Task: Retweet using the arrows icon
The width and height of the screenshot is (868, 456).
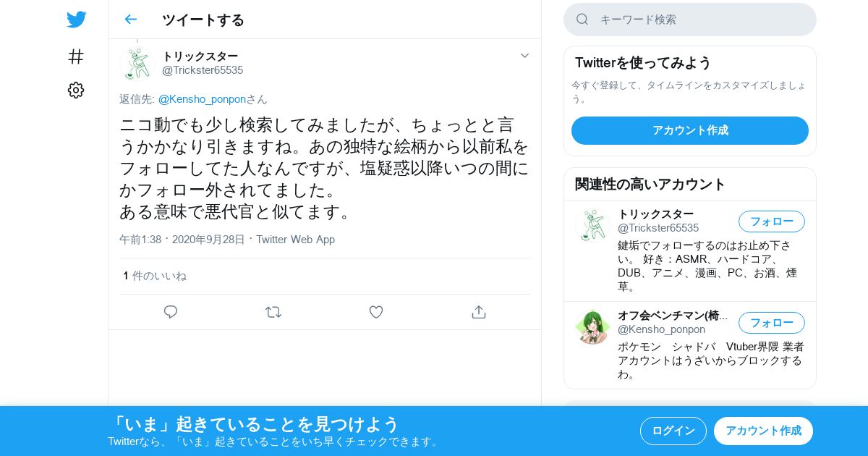Action: (273, 312)
